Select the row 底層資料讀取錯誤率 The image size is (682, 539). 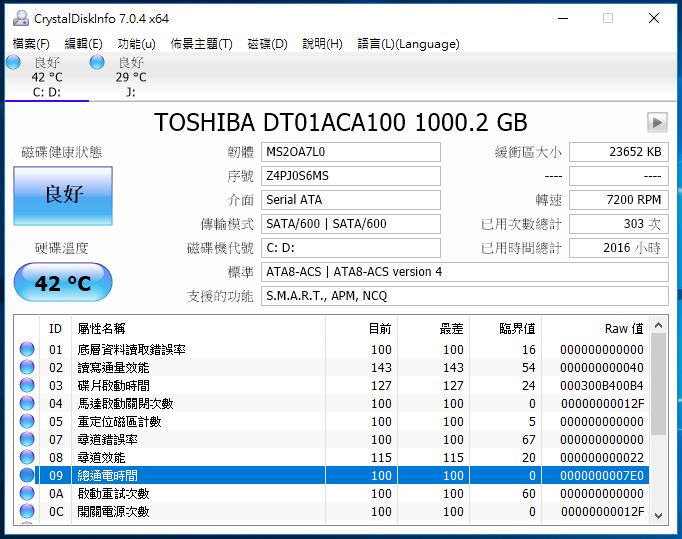332,349
